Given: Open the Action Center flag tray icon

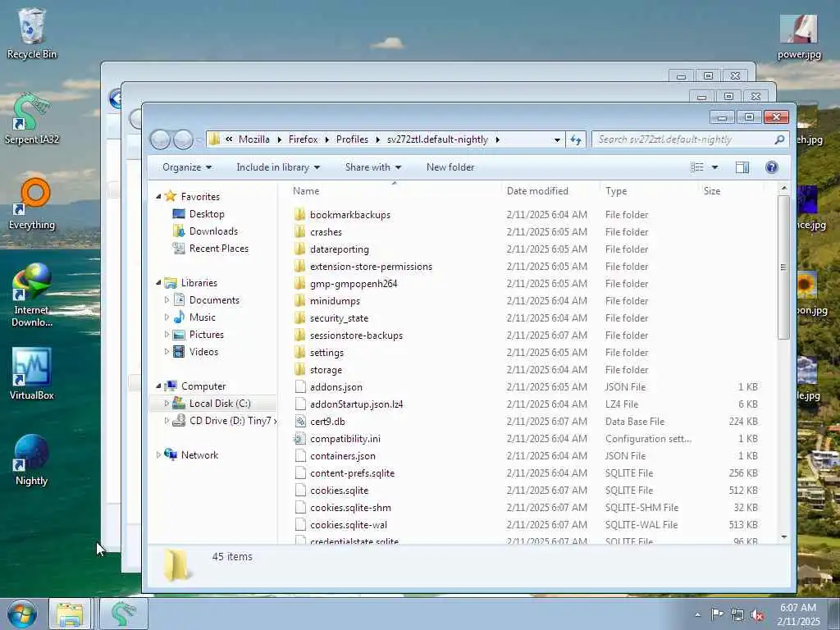Looking at the screenshot, I should 716,614.
